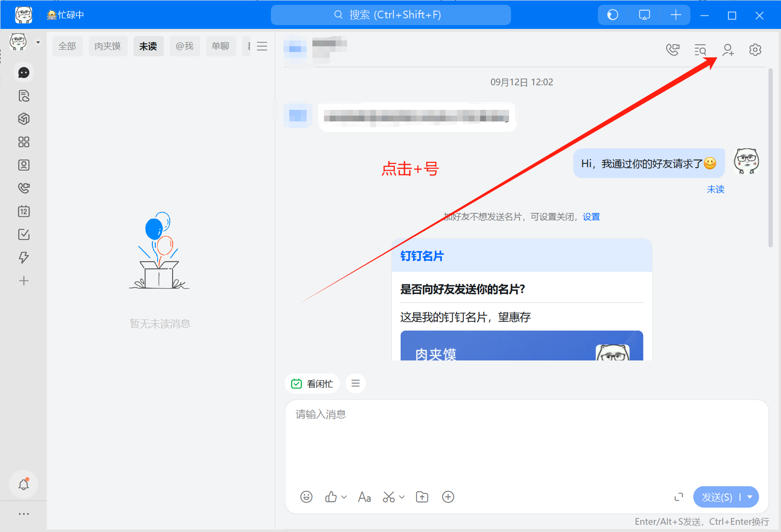Click the timestamp "09月12日 12:02"

click(x=522, y=82)
